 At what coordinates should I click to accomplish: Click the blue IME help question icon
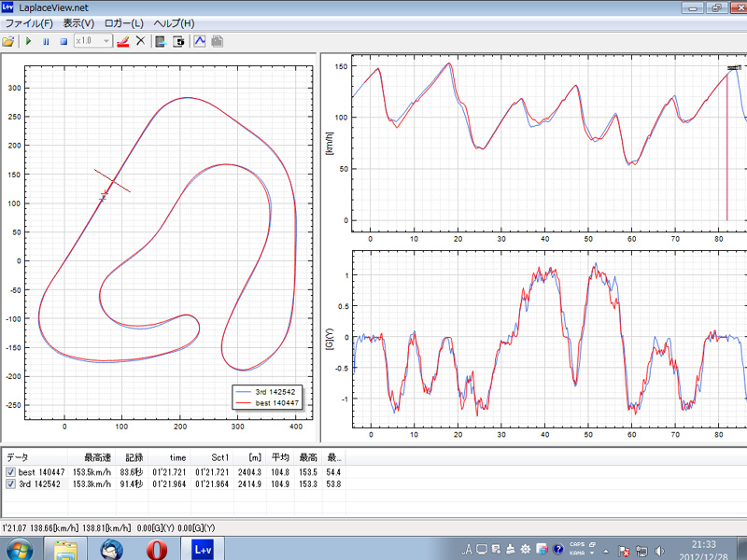tap(557, 550)
